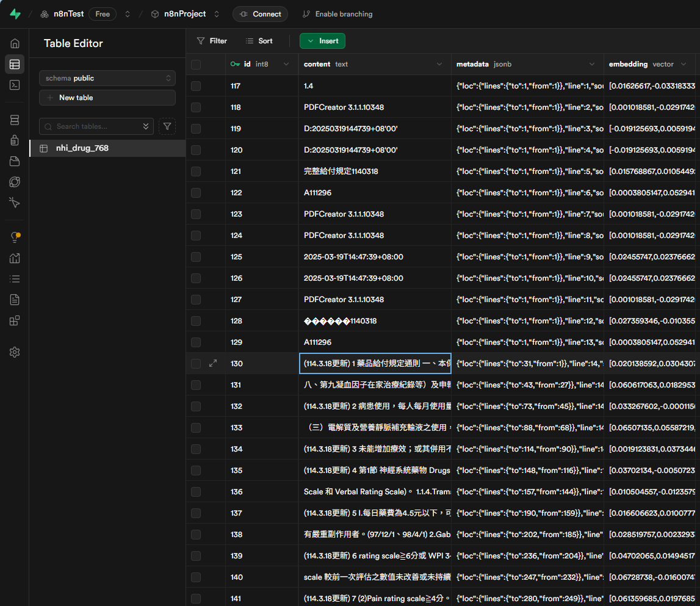Open the Authentication sidebar icon
This screenshot has width=700, height=606.
coord(15,140)
